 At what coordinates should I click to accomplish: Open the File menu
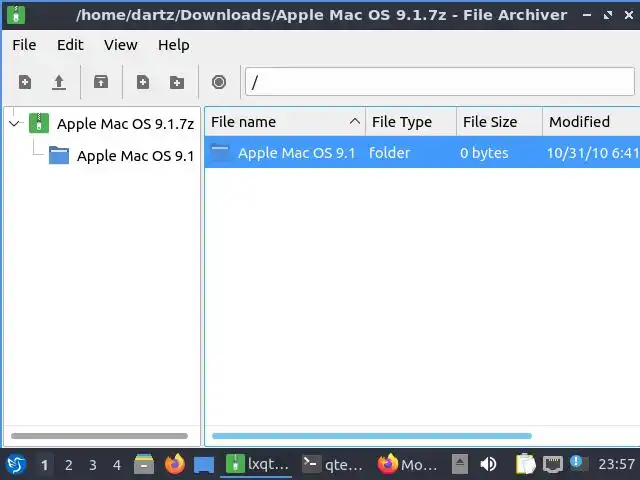pyautogui.click(x=24, y=45)
